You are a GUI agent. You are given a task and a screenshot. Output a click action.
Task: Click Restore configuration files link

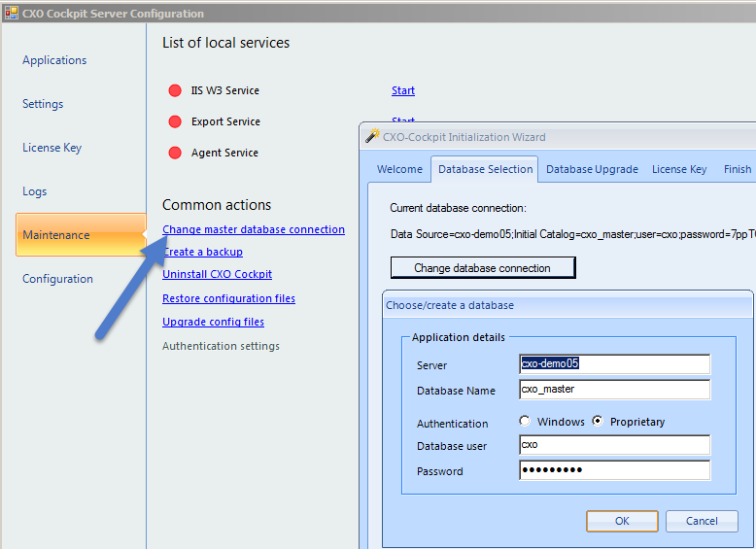click(x=228, y=298)
